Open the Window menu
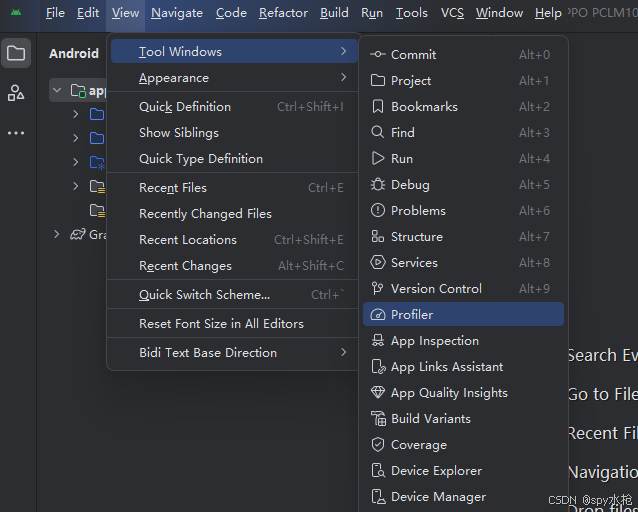638x512 pixels. coord(499,13)
